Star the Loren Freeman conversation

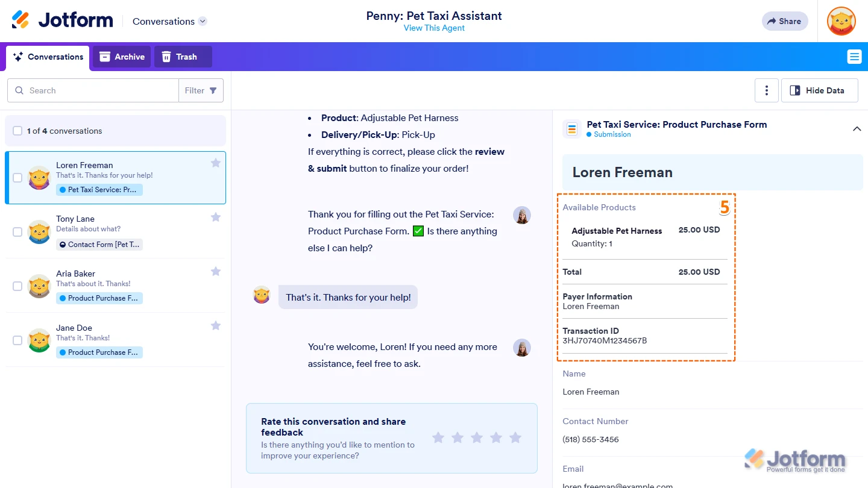[x=215, y=163]
